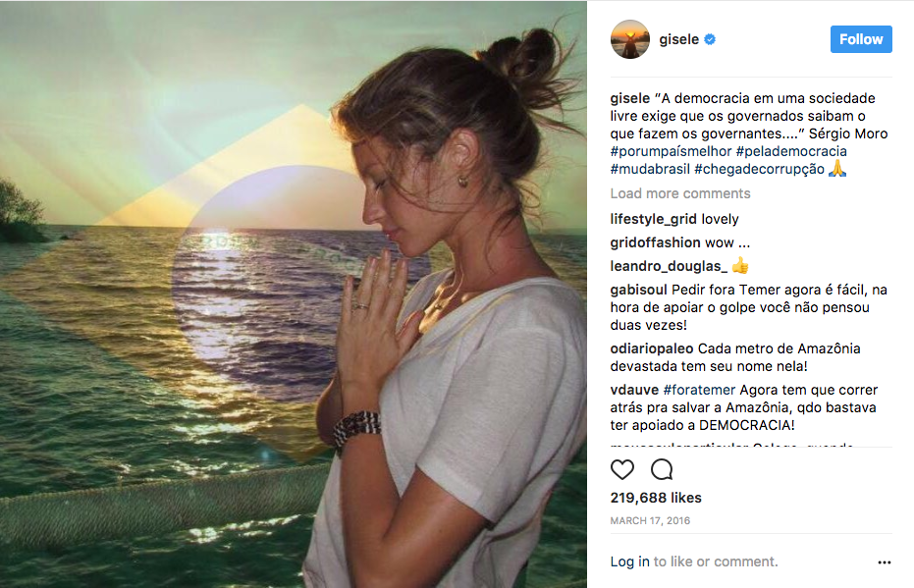
Task: Expand Load more comments
Action: 679,193
